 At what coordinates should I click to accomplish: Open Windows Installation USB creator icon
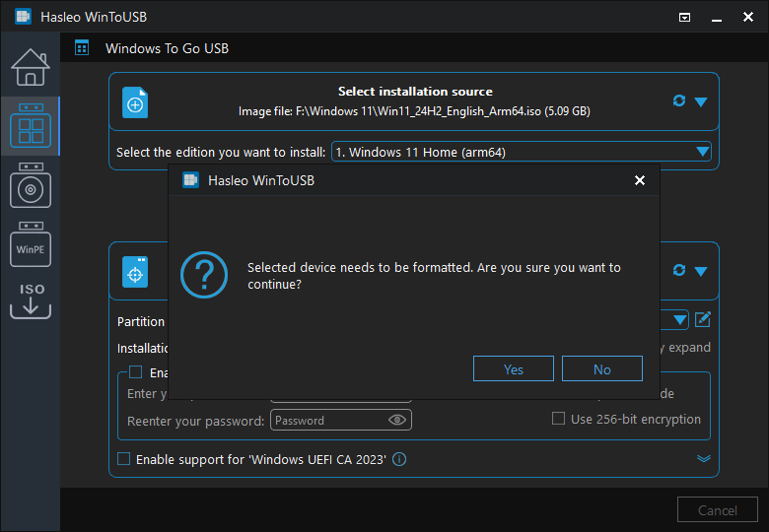[x=30, y=185]
